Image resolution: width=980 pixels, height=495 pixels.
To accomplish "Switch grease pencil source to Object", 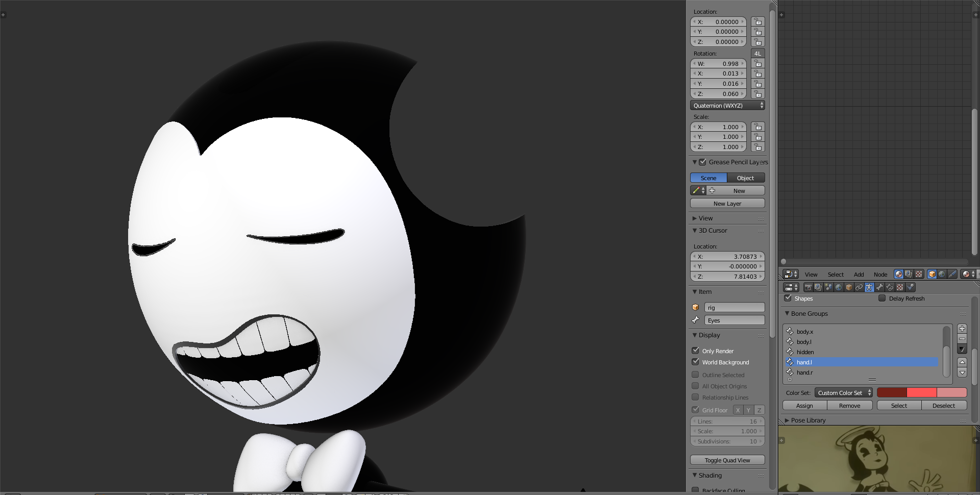I will coord(746,178).
